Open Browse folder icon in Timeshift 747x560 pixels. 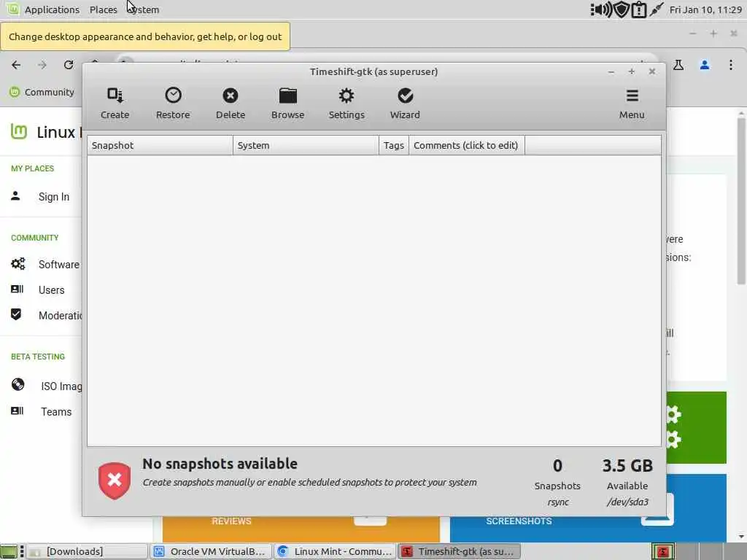(x=287, y=96)
